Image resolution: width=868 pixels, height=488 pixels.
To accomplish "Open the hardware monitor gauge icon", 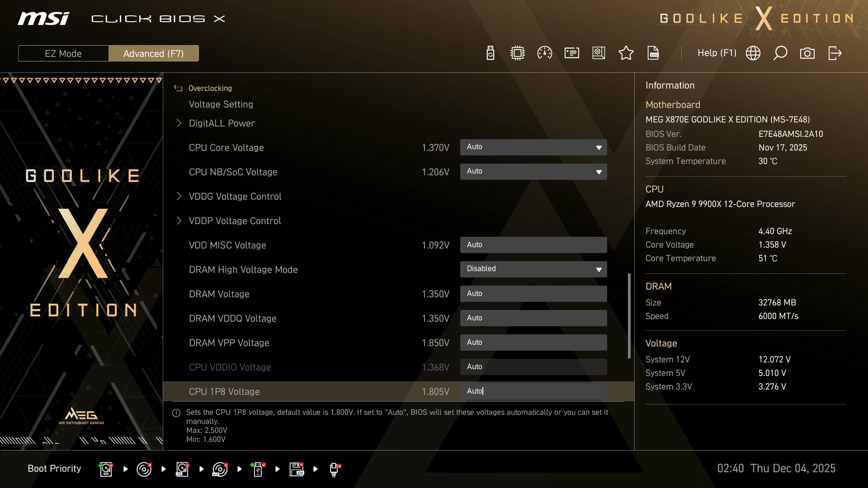I will click(544, 53).
